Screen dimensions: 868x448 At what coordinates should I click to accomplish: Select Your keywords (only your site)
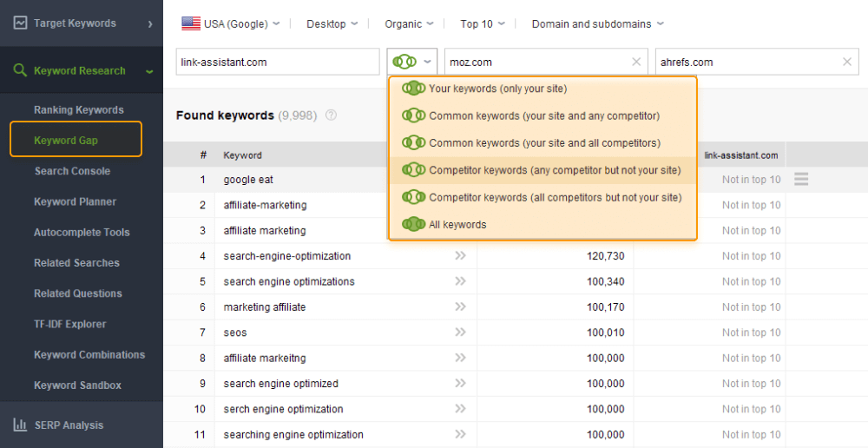(x=542, y=89)
